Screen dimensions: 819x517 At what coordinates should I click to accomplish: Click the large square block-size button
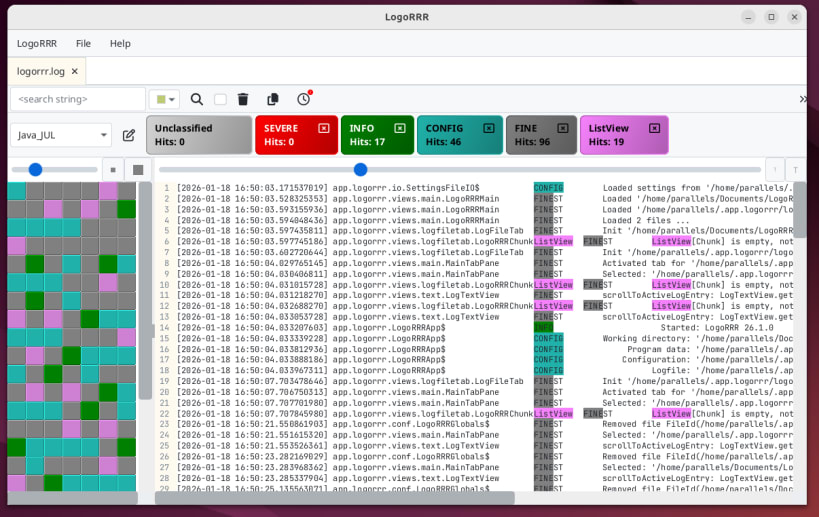tap(138, 170)
